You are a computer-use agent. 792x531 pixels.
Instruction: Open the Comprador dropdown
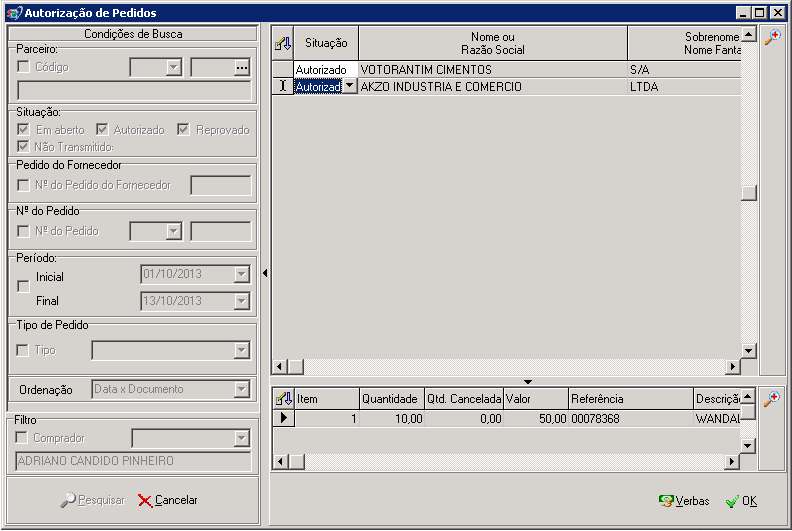(x=241, y=438)
